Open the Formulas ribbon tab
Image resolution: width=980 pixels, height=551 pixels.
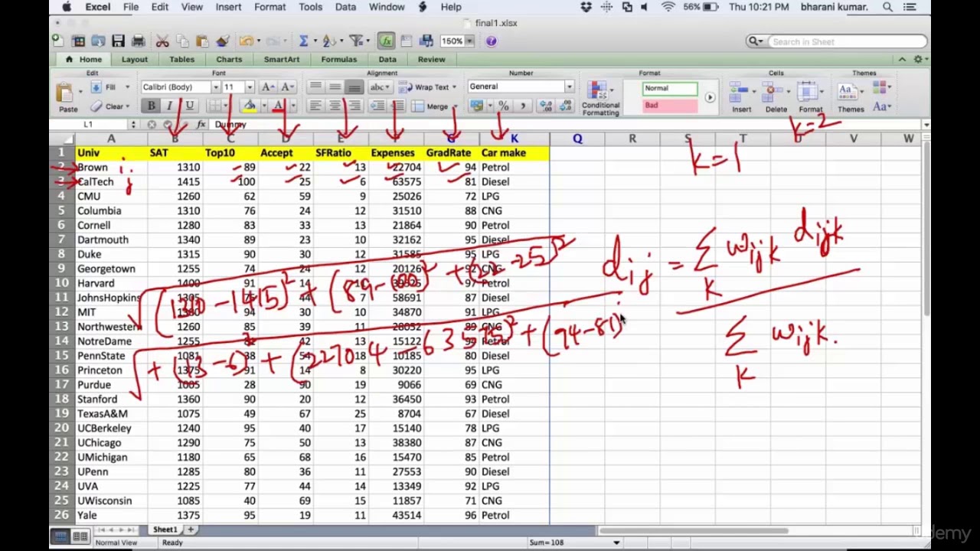[x=338, y=59]
